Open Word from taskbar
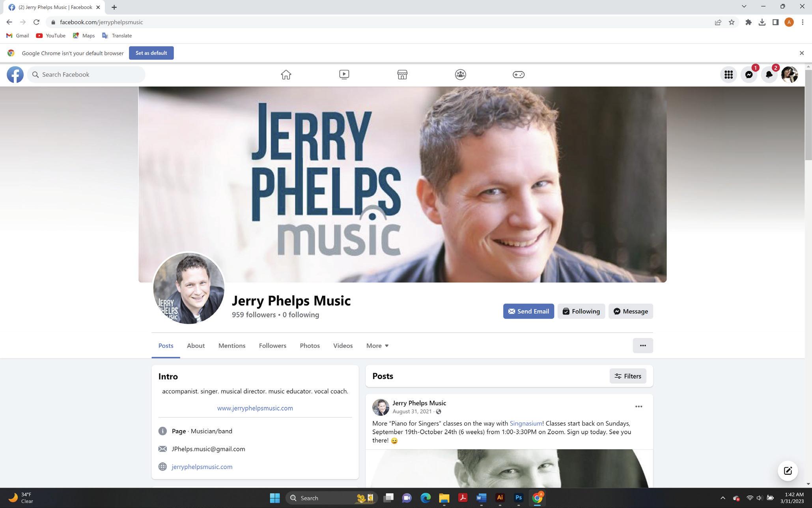 (x=481, y=498)
